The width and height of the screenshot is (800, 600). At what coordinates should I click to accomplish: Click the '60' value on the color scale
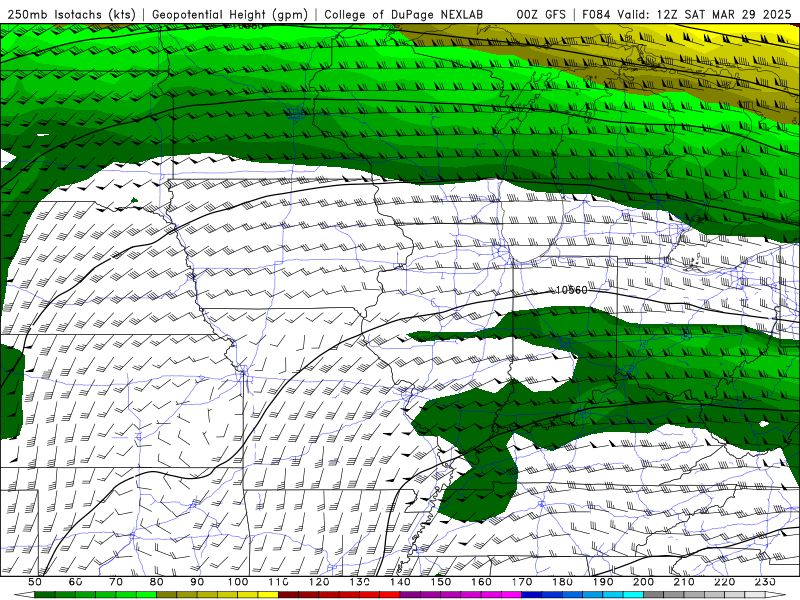76,582
